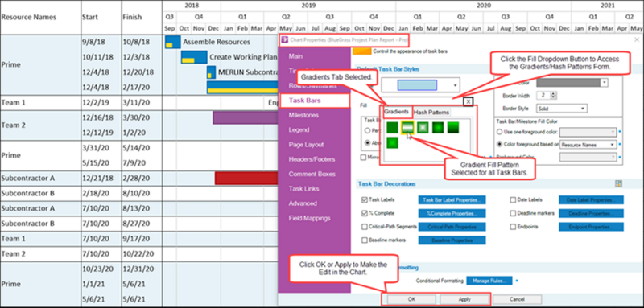The width and height of the screenshot is (644, 308).
Task: Open the Advanced settings page
Action: coord(303,203)
